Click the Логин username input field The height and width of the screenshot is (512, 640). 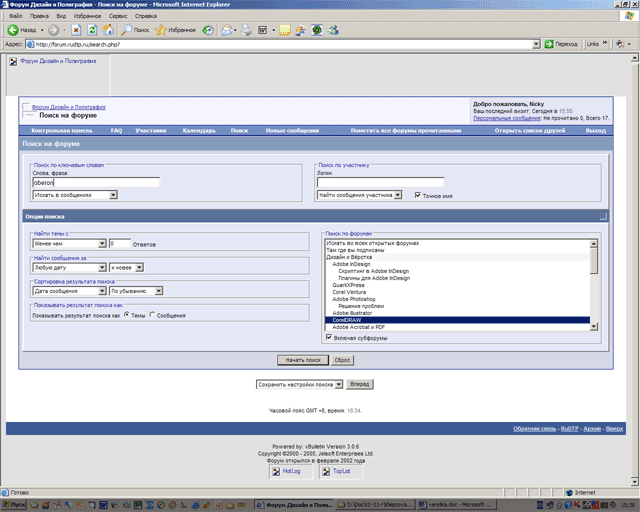(380, 182)
